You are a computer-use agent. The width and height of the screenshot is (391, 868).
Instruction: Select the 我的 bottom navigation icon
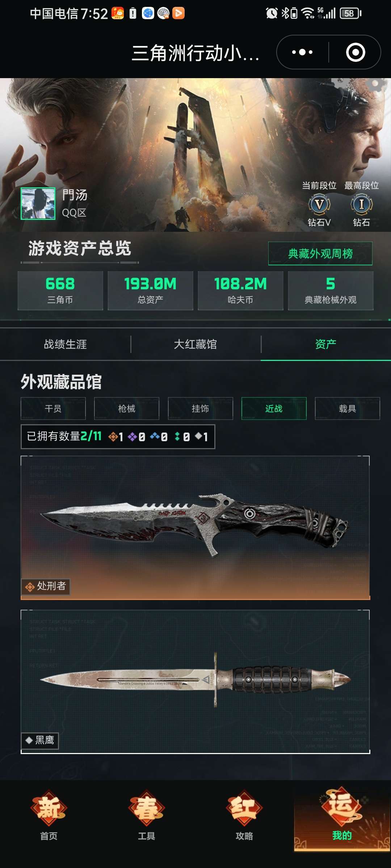[342, 815]
